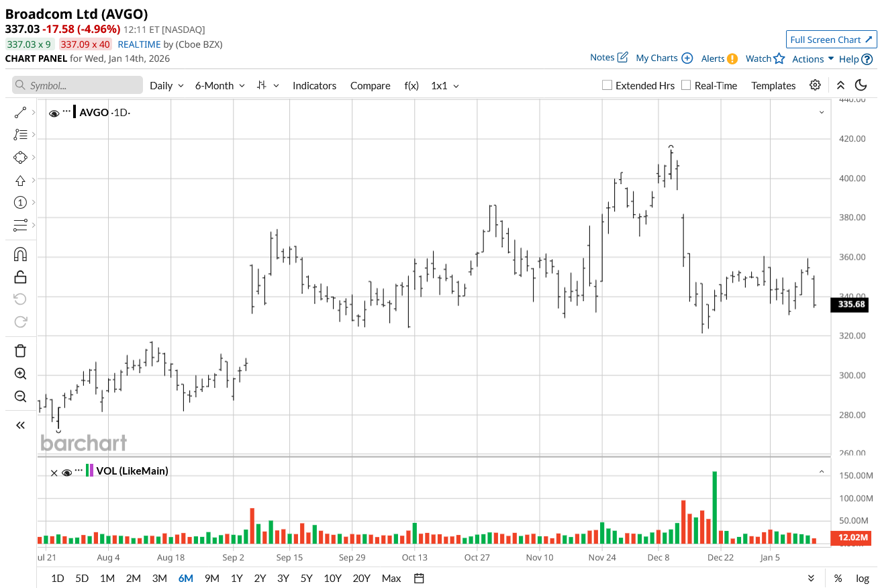Switch range to 1Y
The image size is (878, 588).
point(236,578)
